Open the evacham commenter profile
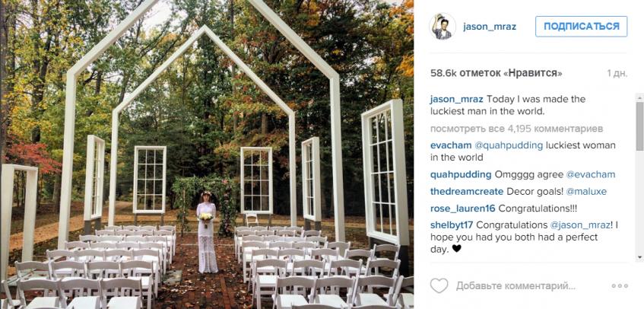 451,145
